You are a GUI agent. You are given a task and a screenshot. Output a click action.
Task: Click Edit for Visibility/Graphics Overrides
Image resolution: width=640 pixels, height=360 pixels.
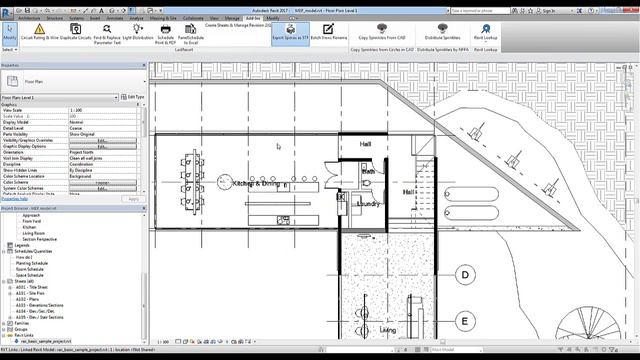tap(102, 140)
